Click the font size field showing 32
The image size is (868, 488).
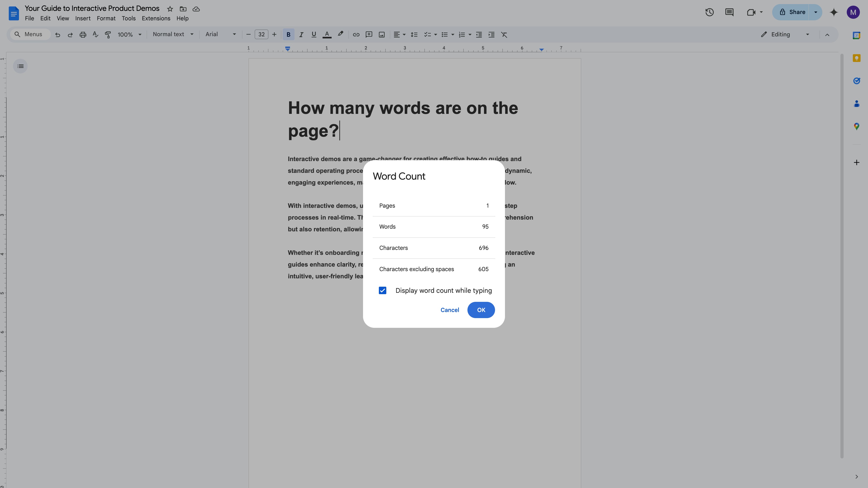[x=262, y=34]
